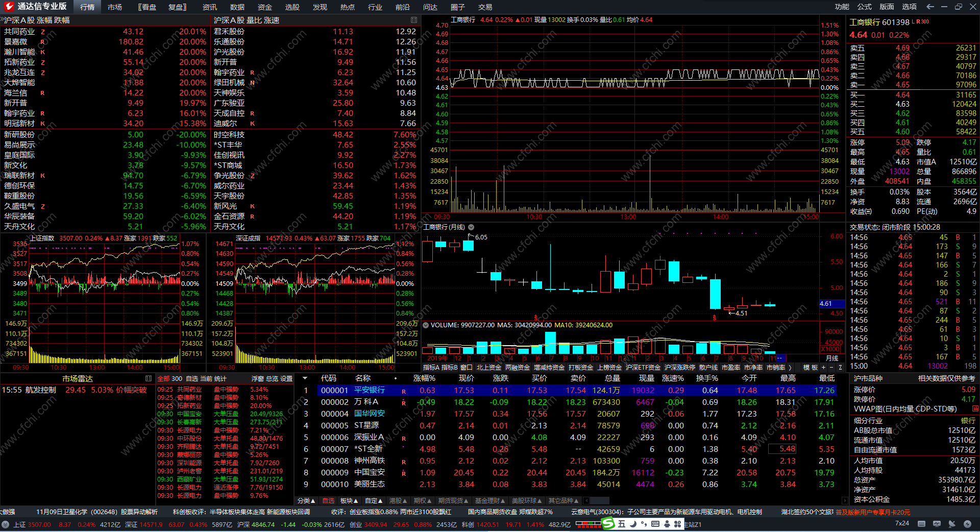The width and height of the screenshot is (980, 532).
Task: Toggle the moon icon in input method bar
Action: (633, 524)
